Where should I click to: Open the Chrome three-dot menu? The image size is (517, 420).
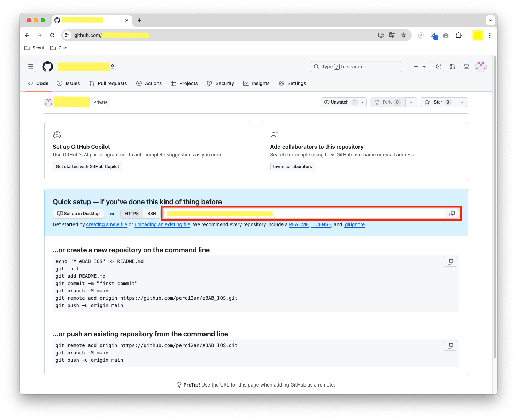(490, 35)
